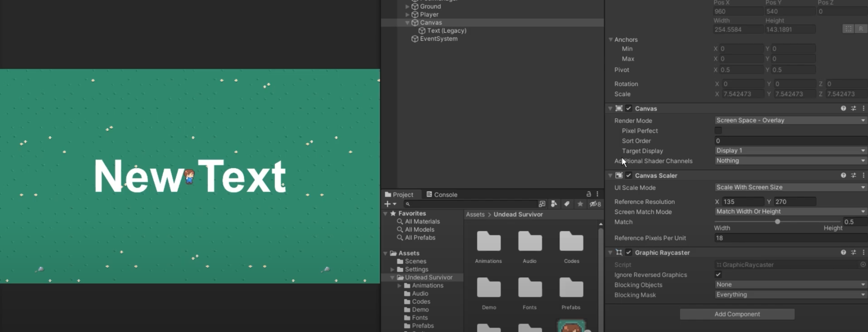868x332 pixels.
Task: Open help for the Canvas component
Action: [x=843, y=108]
